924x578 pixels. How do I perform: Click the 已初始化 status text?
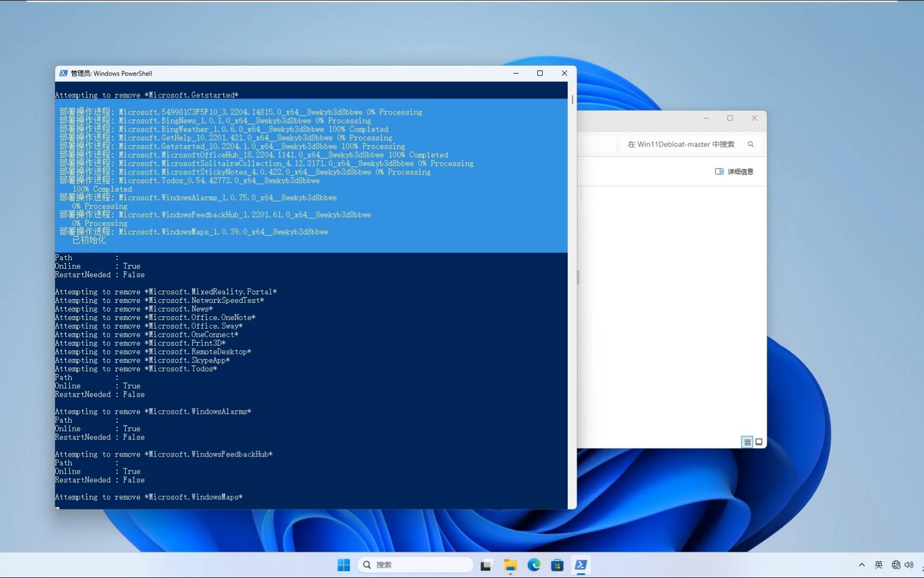(89, 240)
